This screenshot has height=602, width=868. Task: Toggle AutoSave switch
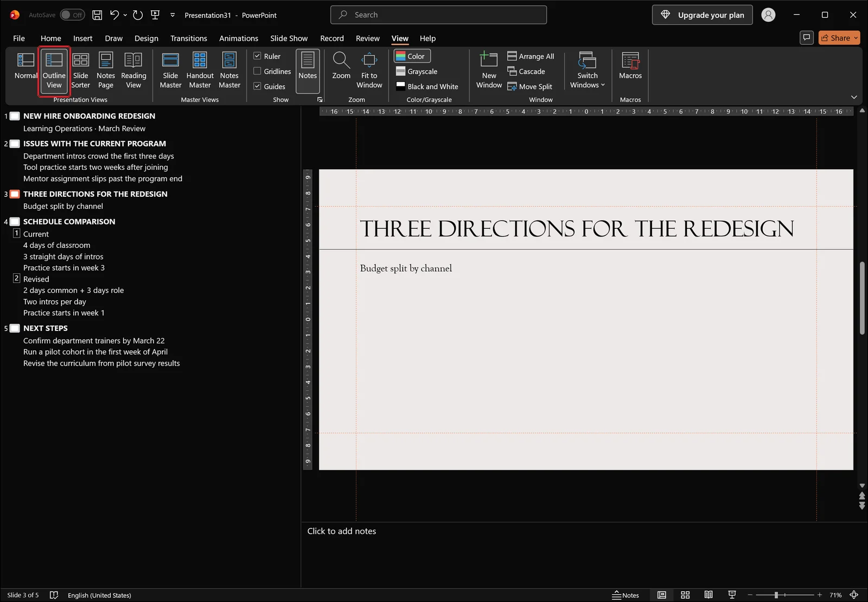(x=72, y=15)
